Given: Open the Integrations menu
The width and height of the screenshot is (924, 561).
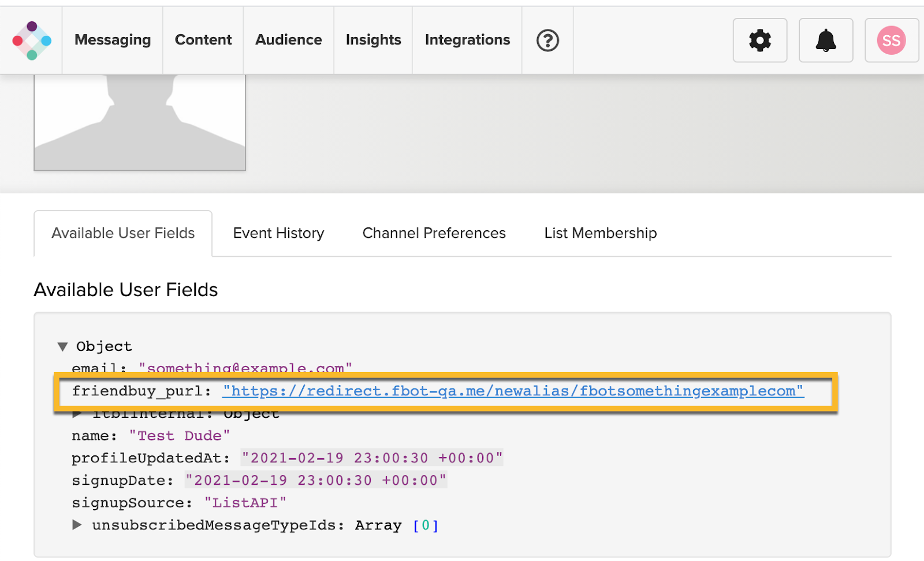Looking at the screenshot, I should pos(468,40).
